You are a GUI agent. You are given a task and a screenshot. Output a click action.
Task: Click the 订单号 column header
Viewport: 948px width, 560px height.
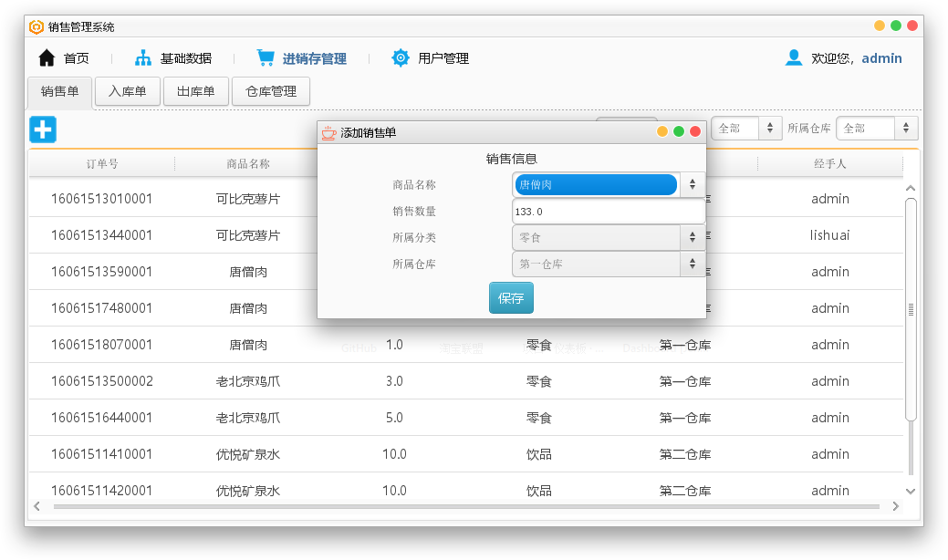click(x=102, y=163)
